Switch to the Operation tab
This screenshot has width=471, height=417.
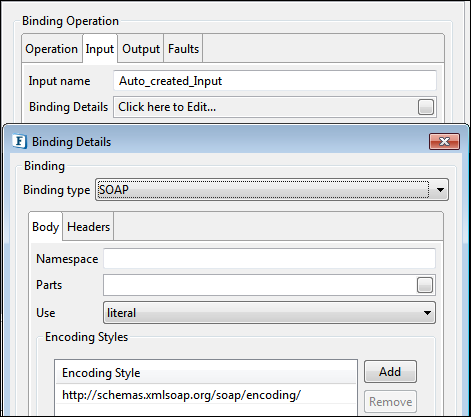click(x=52, y=49)
